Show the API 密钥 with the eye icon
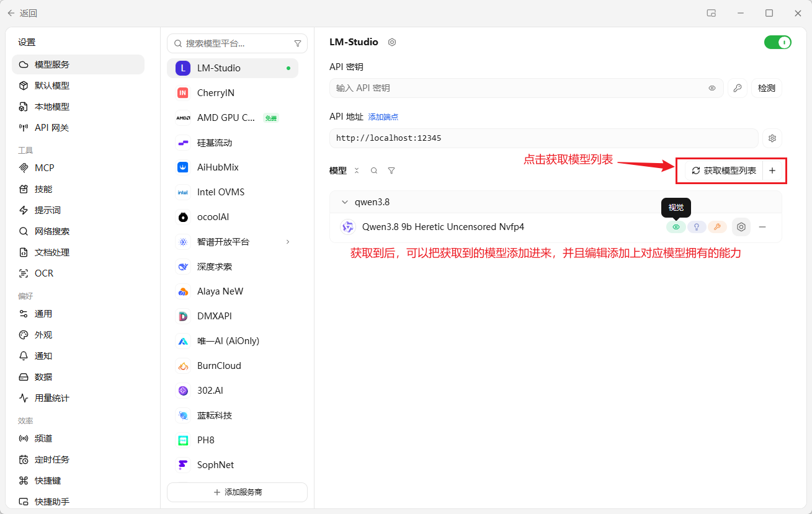This screenshot has height=514, width=812. click(x=712, y=88)
